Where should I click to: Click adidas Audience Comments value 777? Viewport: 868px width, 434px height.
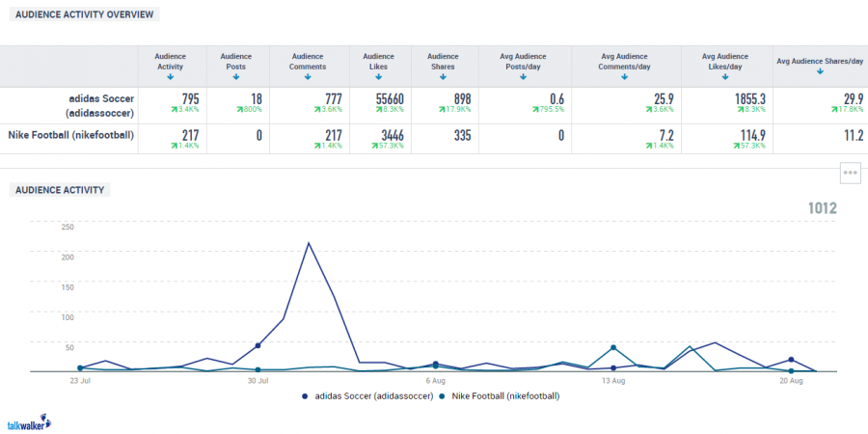click(334, 99)
